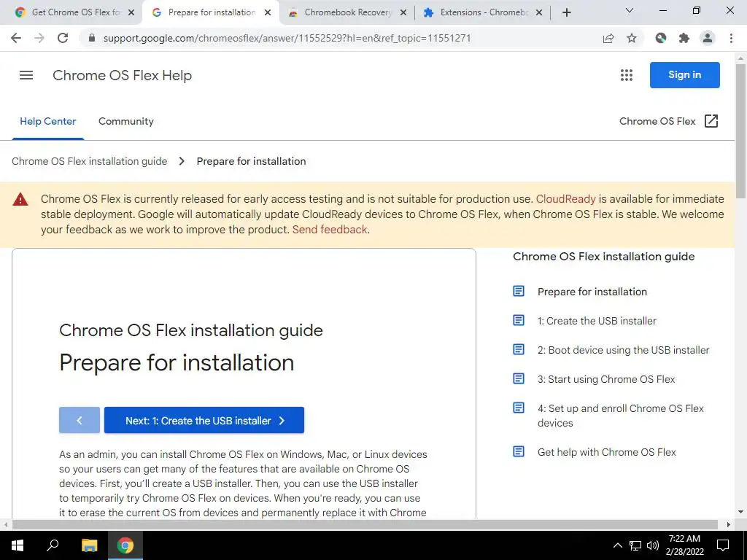Click Next: 1: Create the USB installer button
747x560 pixels.
(x=204, y=420)
